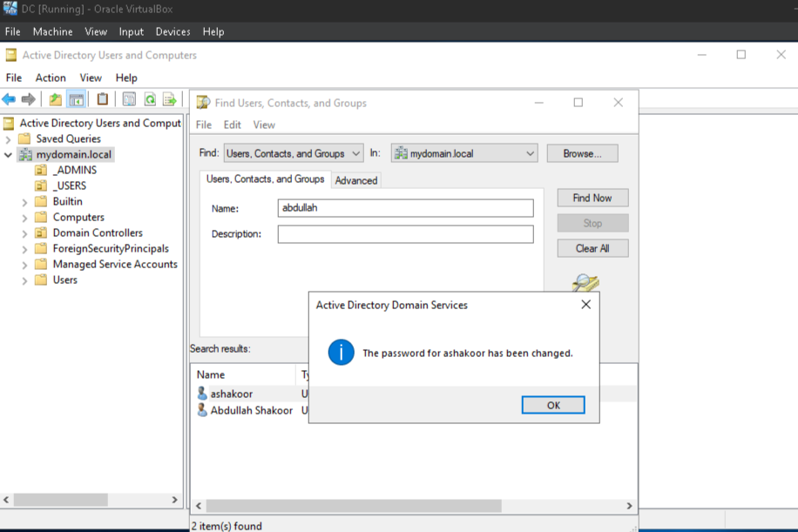Click the Saved Queries folder icon
Screen dimensions: 798x532
24,138
